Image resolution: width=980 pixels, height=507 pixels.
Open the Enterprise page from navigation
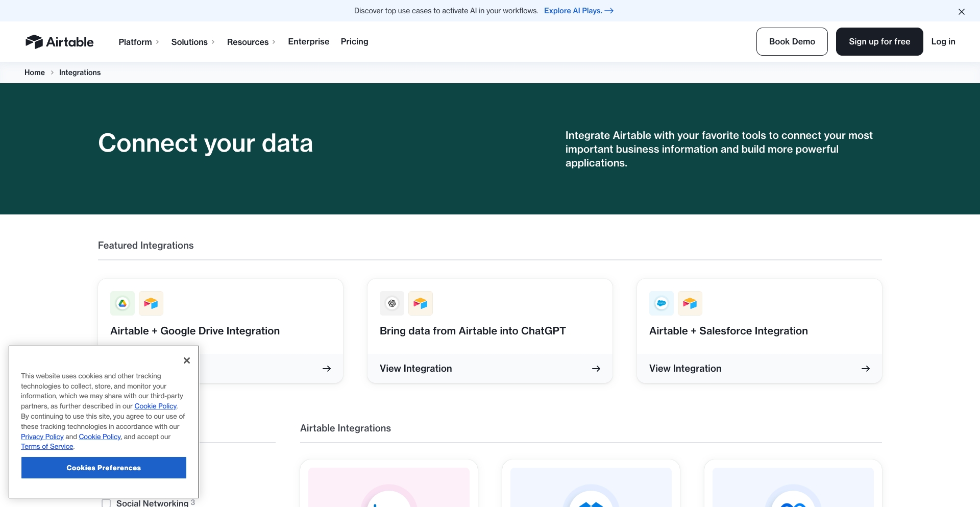point(308,41)
